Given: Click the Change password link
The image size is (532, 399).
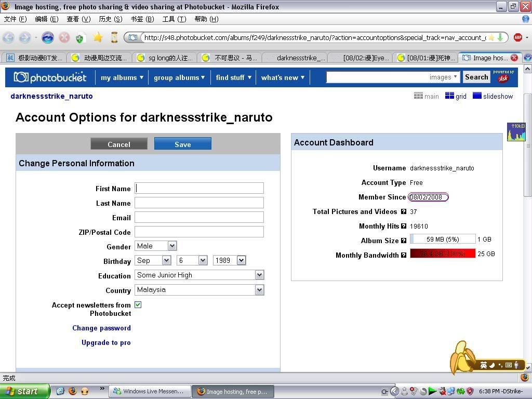Looking at the screenshot, I should [101, 328].
